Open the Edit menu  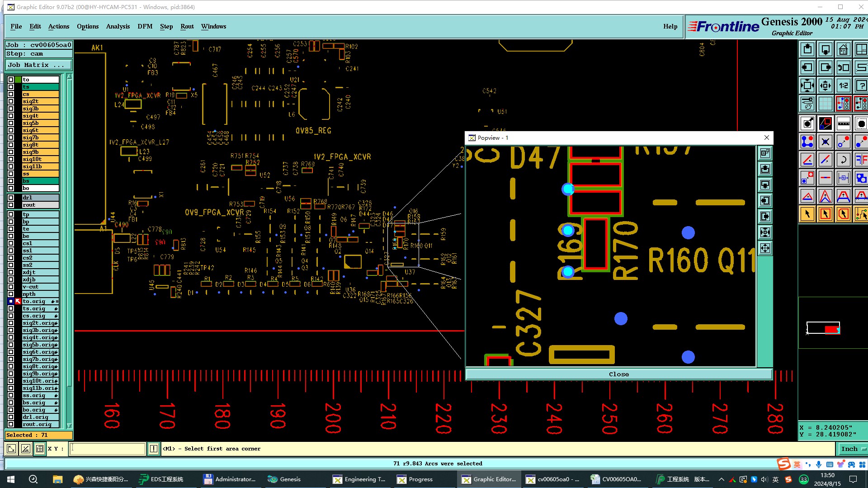35,26
